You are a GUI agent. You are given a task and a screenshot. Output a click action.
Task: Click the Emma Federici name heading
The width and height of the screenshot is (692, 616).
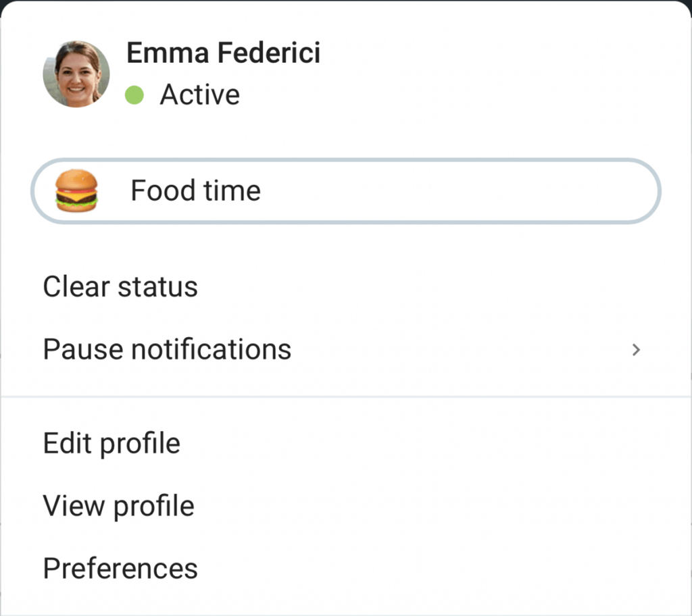pyautogui.click(x=223, y=53)
